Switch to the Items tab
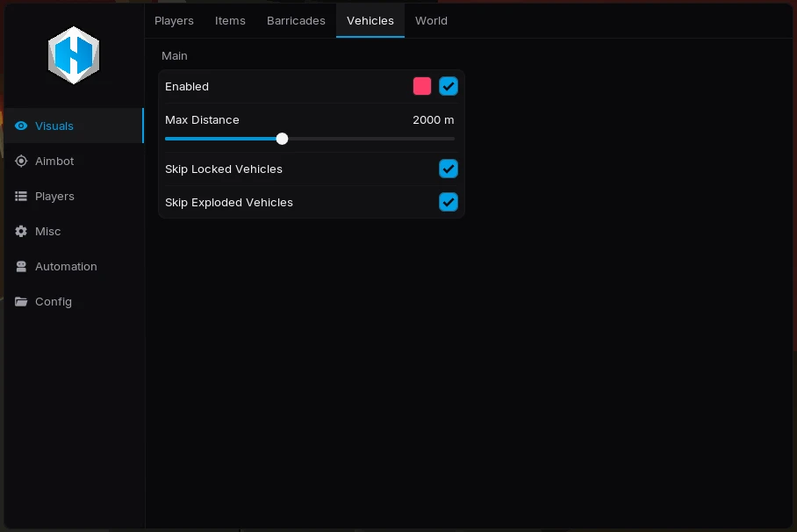 tap(230, 20)
